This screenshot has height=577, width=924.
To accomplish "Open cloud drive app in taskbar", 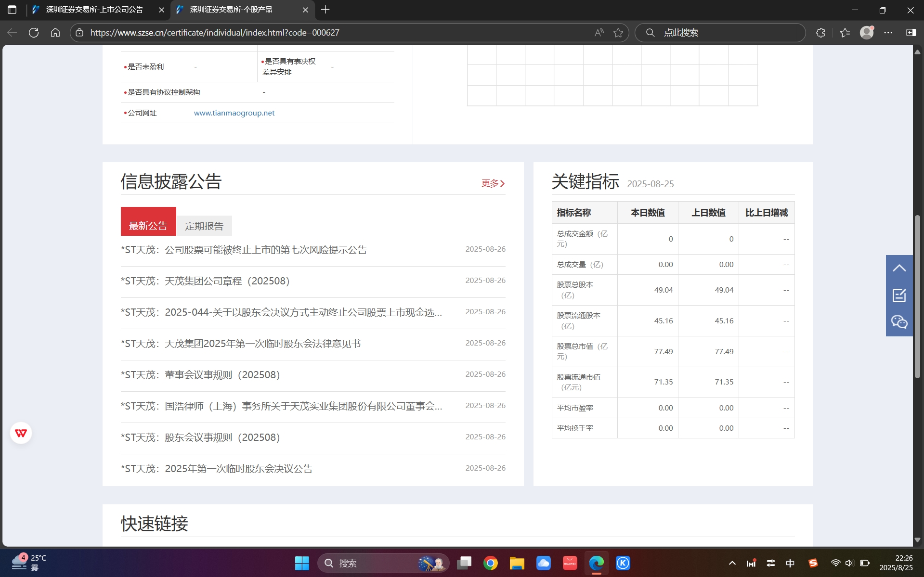I will pos(544,563).
